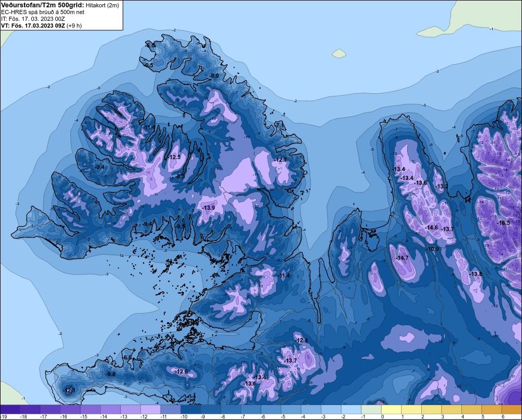Click the legend tick label '0'
Screen dimensions: 522x420
(x=383, y=417)
